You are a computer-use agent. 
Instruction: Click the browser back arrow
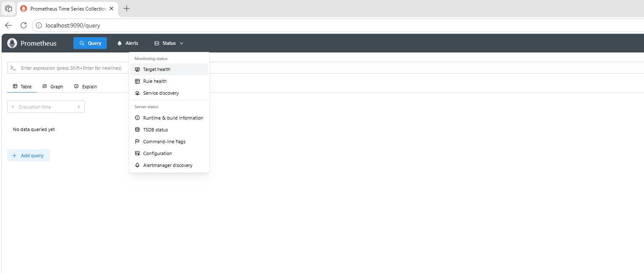click(8, 25)
